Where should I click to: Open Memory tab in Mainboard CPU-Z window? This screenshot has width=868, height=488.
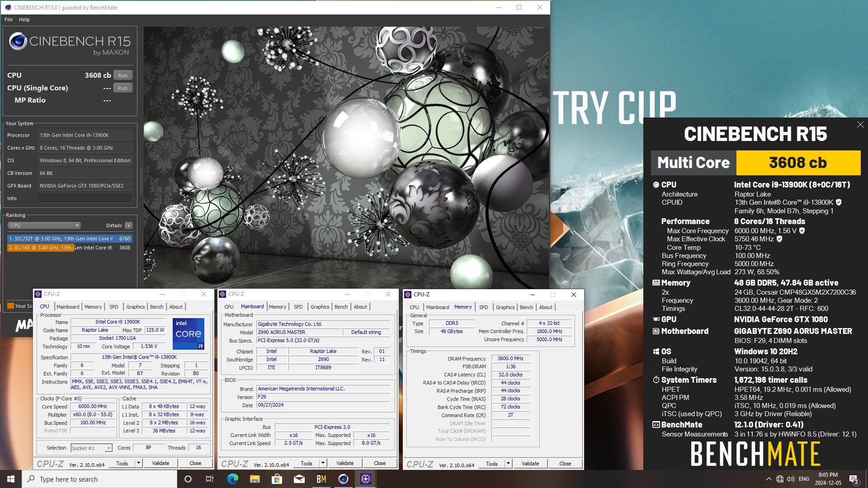278,307
